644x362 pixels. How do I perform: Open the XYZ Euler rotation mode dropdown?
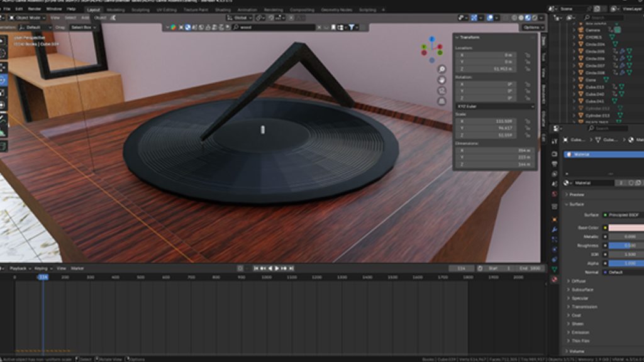tap(489, 106)
